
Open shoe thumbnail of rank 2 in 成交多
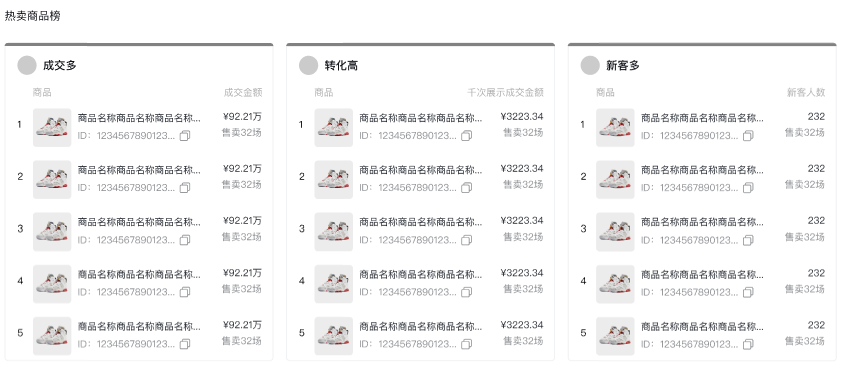(x=52, y=180)
